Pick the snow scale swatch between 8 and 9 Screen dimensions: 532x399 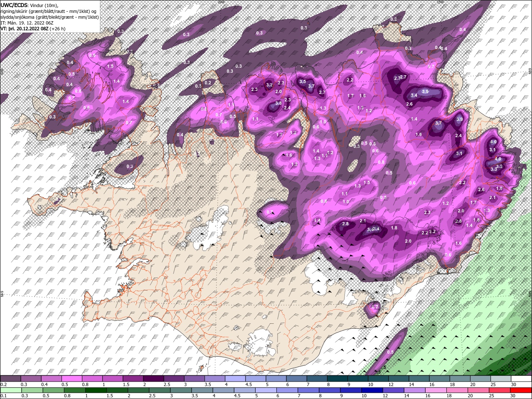click(x=337, y=379)
